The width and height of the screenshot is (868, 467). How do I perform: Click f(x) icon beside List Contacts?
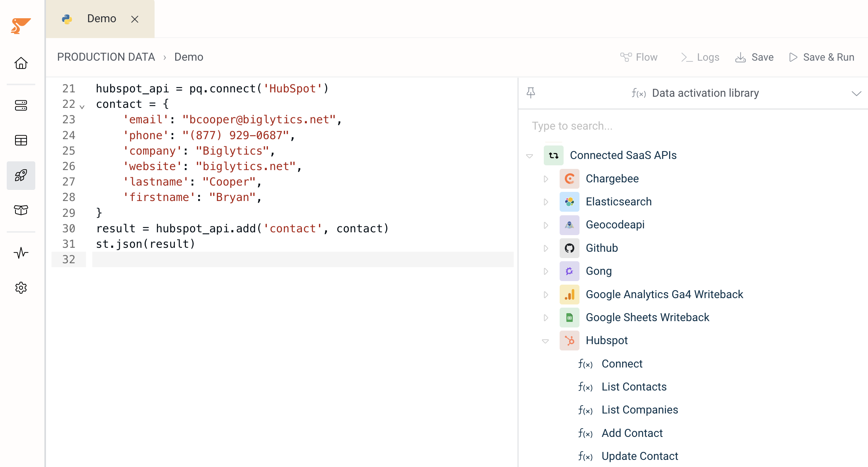(585, 387)
